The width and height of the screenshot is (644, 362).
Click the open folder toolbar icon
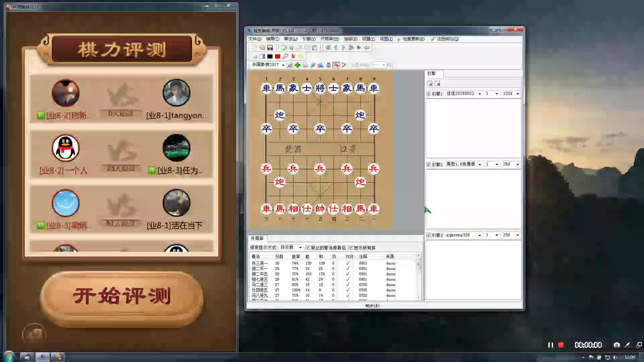pos(262,48)
